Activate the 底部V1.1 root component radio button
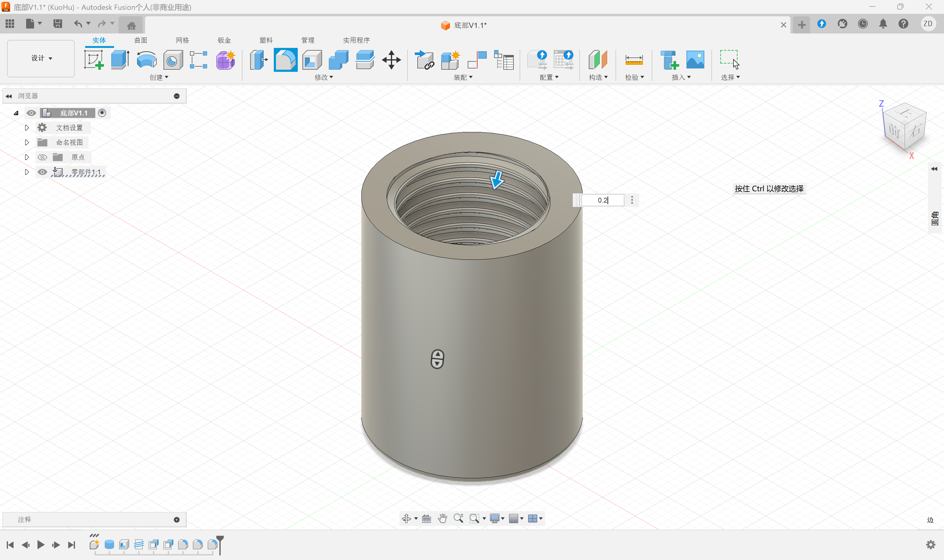This screenshot has height=560, width=944. coord(102,113)
